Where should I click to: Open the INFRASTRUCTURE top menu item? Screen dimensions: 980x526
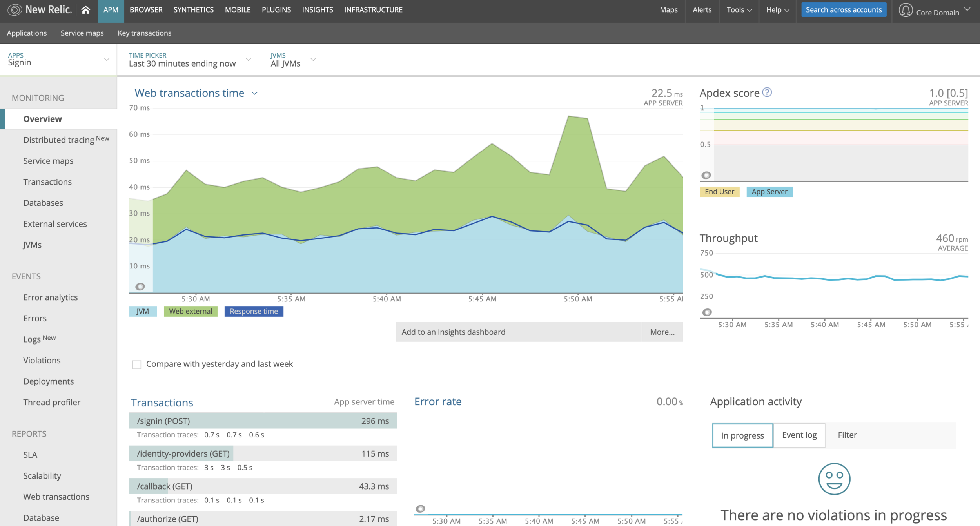click(x=373, y=10)
